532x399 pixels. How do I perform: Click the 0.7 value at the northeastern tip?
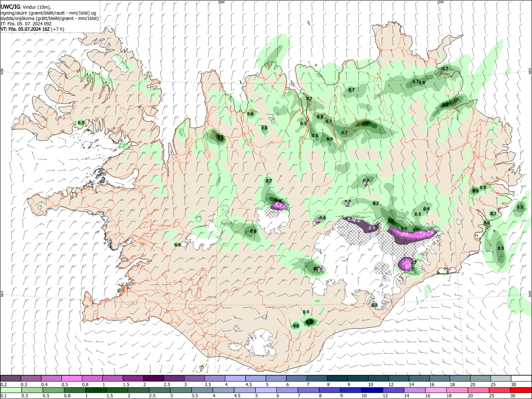(445, 69)
